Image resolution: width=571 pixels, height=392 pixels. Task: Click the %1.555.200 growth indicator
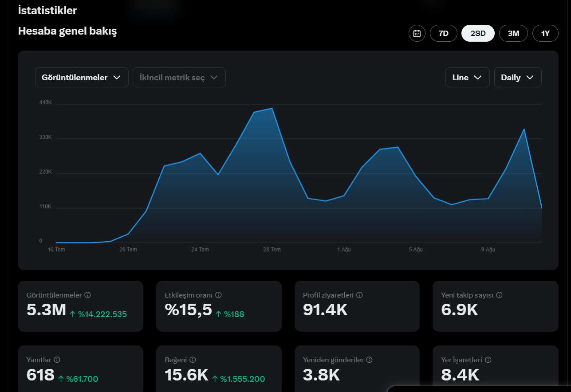tap(238, 379)
